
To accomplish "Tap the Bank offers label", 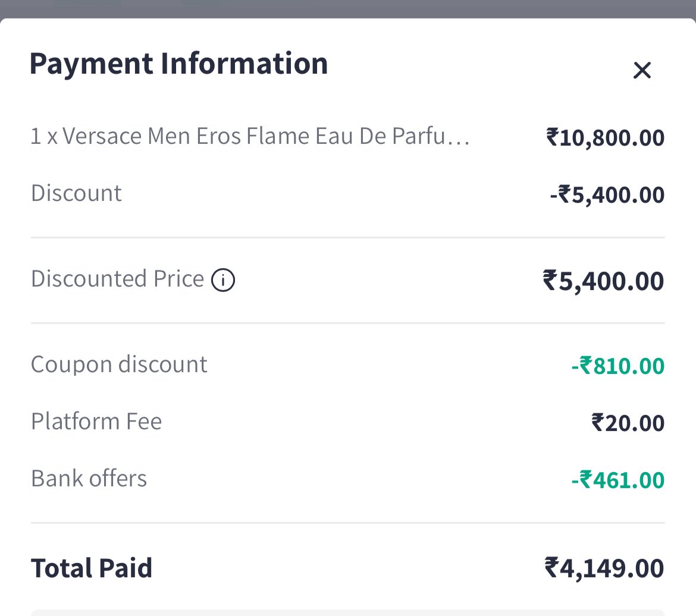I will (89, 479).
